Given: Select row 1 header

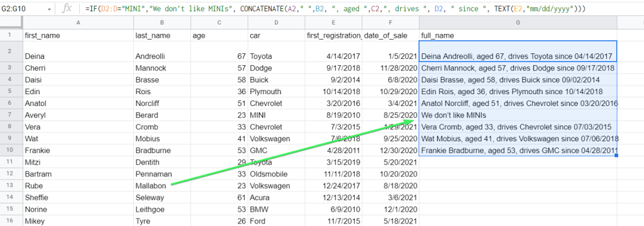Looking at the screenshot, I should point(11,35).
